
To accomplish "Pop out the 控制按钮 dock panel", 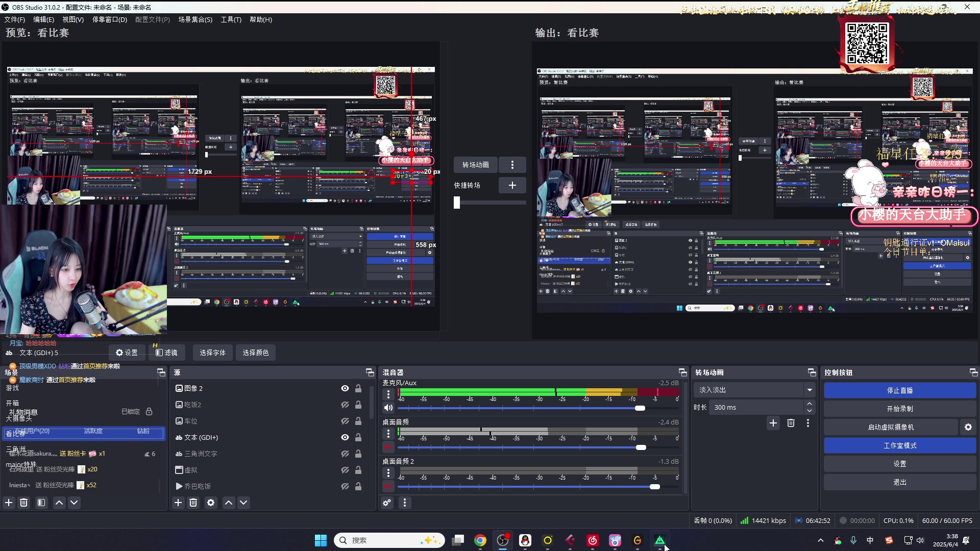I will click(x=973, y=372).
